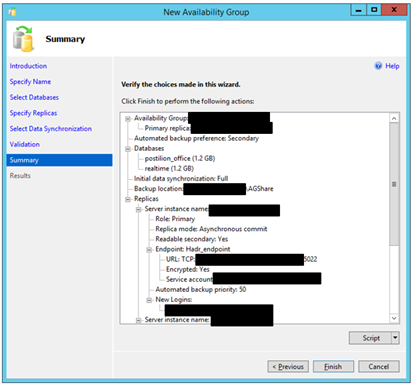The image size is (414, 385).
Task: Collapse the New Logins node
Action: coord(149,300)
